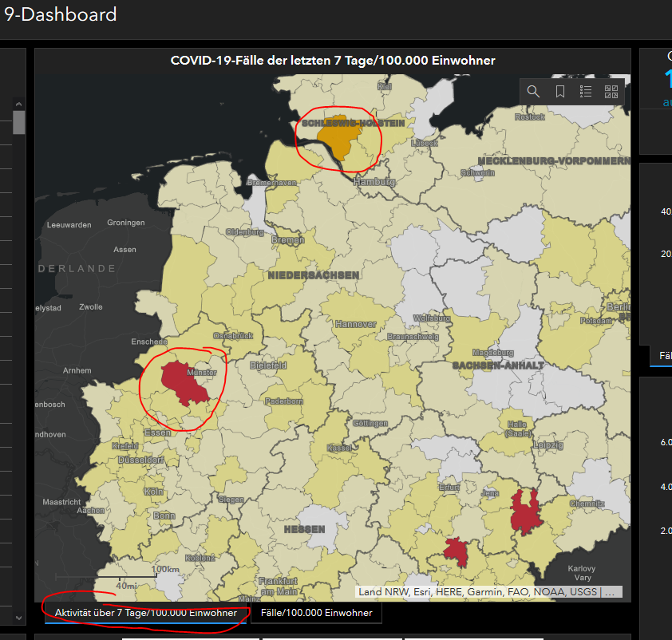Click the HESSEN state label on map
Screen dimensions: 672x640
pos(305,529)
